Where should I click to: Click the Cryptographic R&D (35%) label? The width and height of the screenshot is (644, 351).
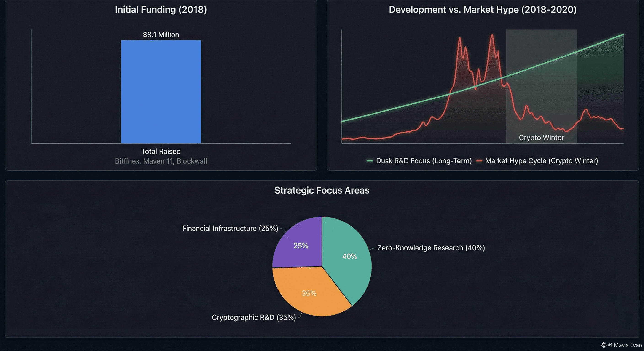254,318
